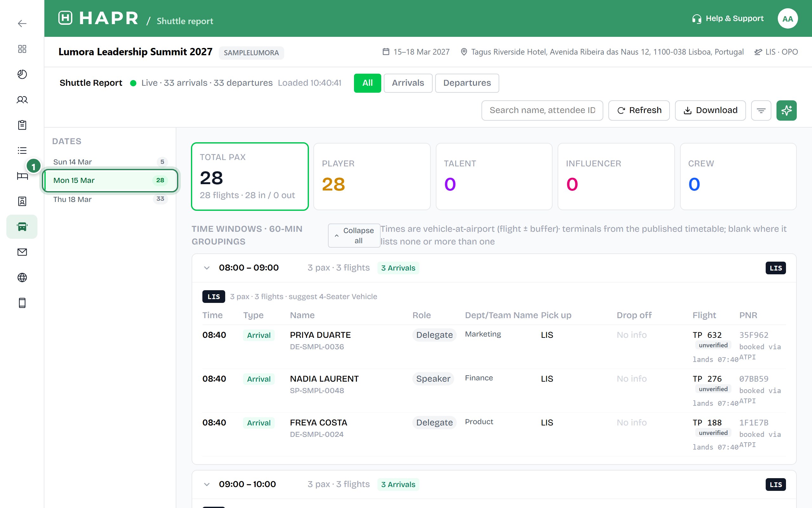Click the name FREYA COSTA
Image resolution: width=812 pixels, height=508 pixels.
tap(319, 422)
